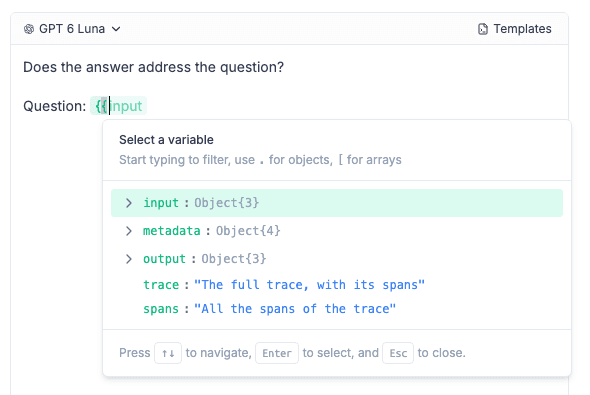Click the 'Start typing to filter' hint text
590x395 pixels.
[260, 160]
